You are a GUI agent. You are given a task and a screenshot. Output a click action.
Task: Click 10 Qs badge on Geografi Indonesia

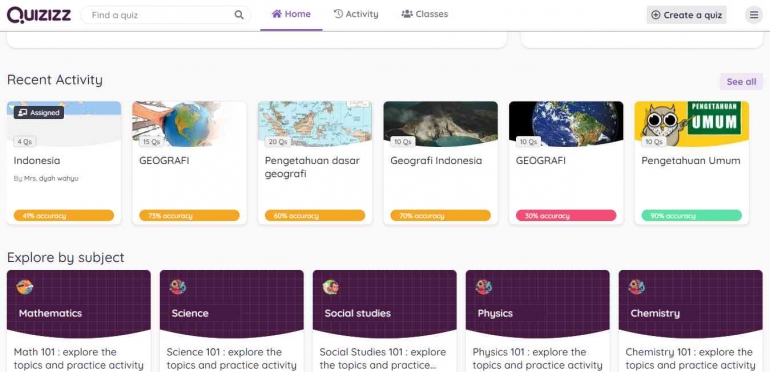[x=403, y=142]
